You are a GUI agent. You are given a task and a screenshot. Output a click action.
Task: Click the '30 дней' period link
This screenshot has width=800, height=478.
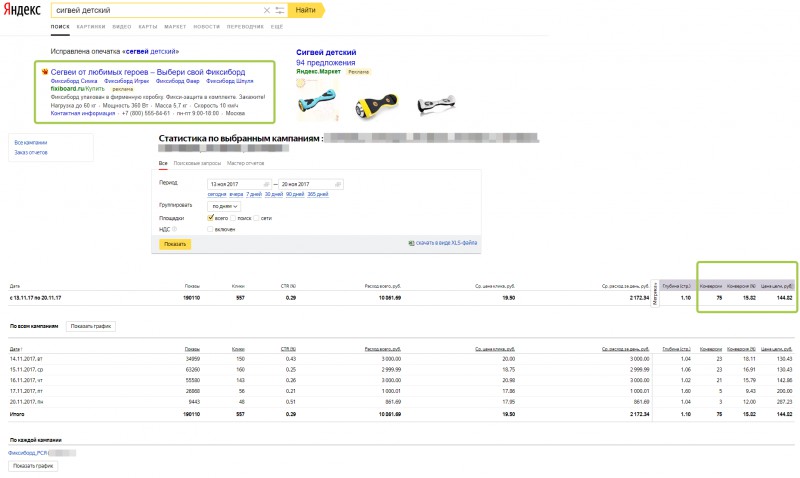pos(274,194)
